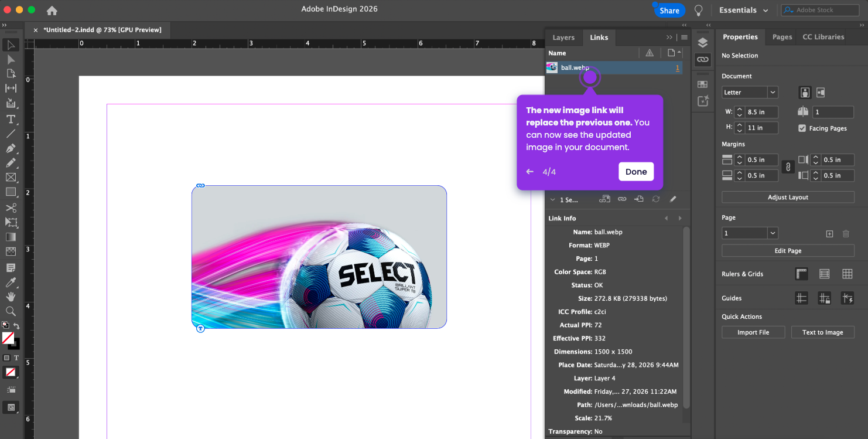Select the Zoom tool
Viewport: 868px width, 439px height.
coord(11,311)
